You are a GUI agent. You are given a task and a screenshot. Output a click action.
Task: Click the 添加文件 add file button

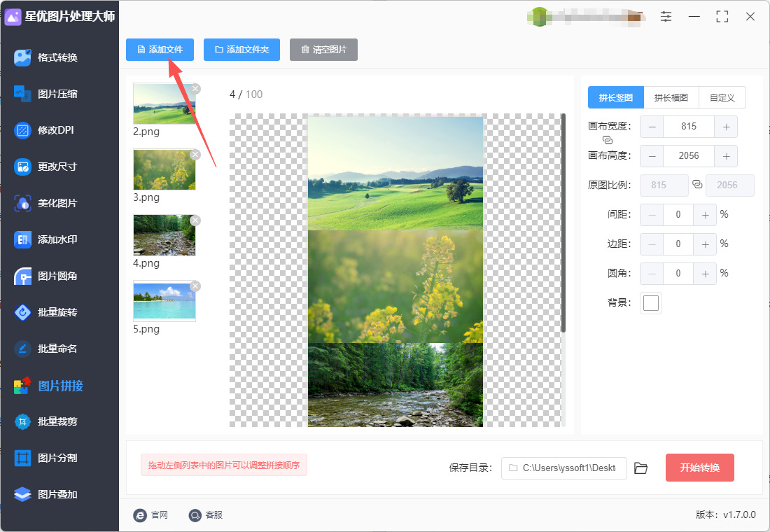point(160,50)
